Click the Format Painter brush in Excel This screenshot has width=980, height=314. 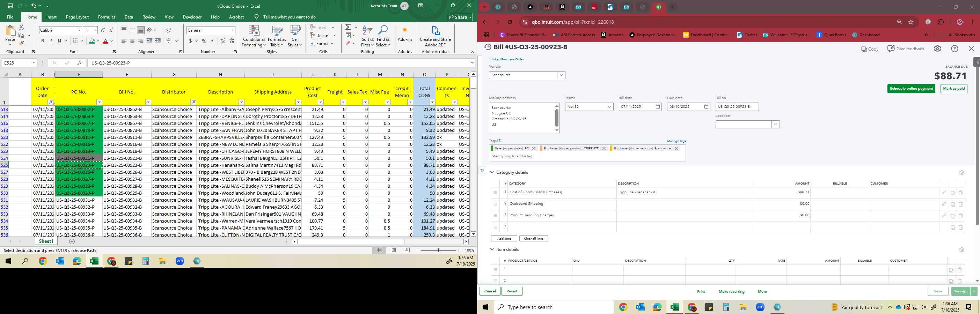tap(21, 43)
